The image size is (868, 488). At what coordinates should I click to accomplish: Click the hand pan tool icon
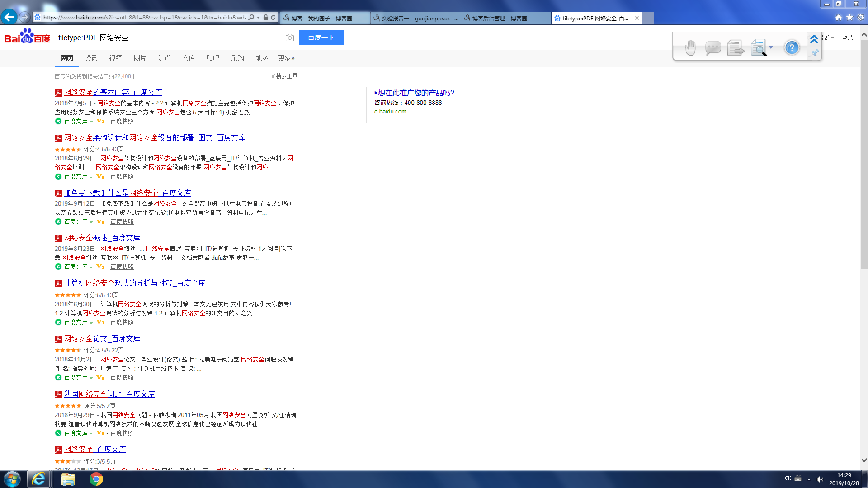(x=690, y=47)
